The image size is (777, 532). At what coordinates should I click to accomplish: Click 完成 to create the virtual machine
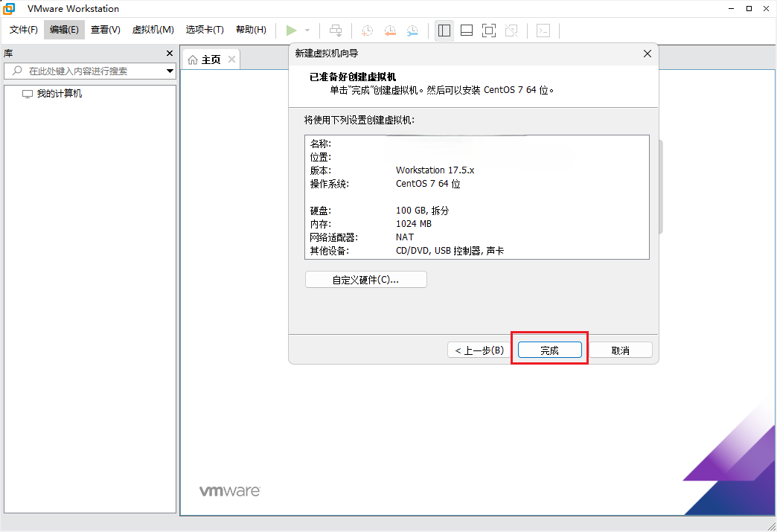pos(549,350)
